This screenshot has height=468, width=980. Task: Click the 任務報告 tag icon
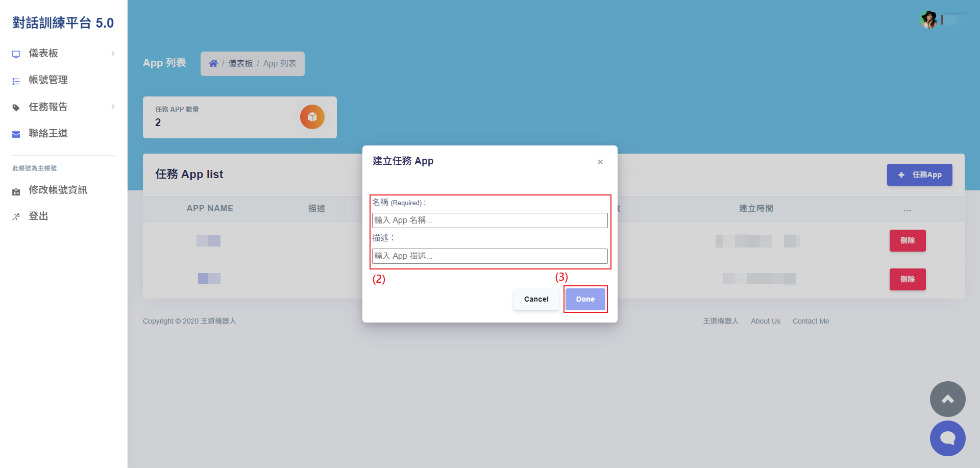[16, 108]
